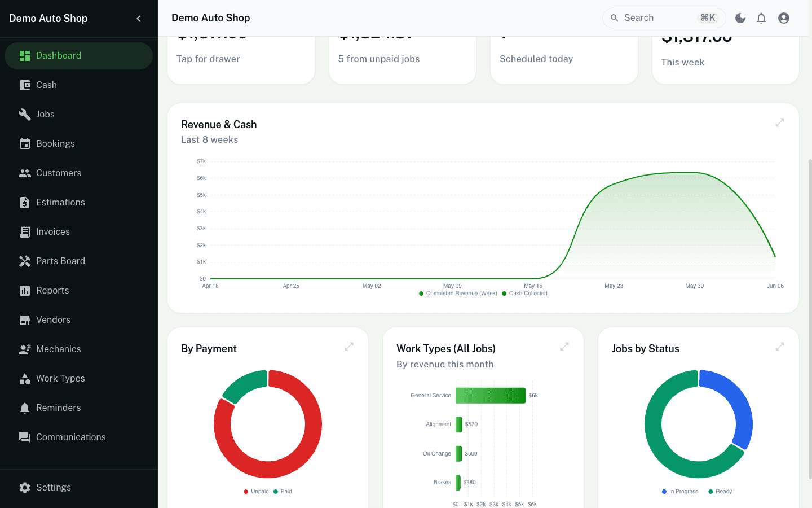The height and width of the screenshot is (508, 812).
Task: Click the Dashboard grid icon in sidebar
Action: coord(25,55)
